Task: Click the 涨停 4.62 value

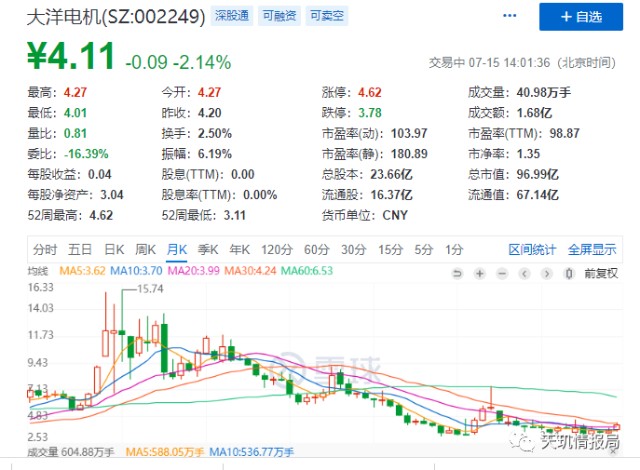Action: [x=370, y=93]
